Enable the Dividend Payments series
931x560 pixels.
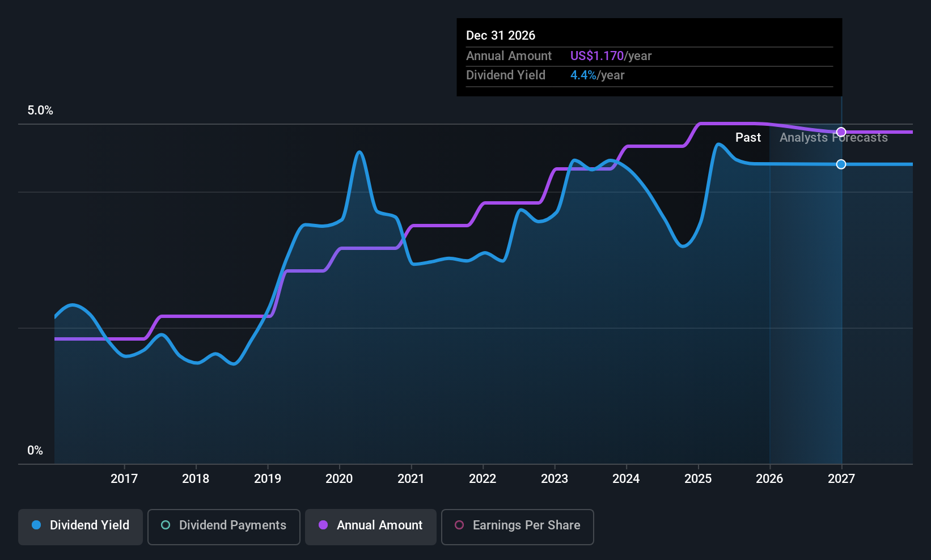tap(224, 527)
